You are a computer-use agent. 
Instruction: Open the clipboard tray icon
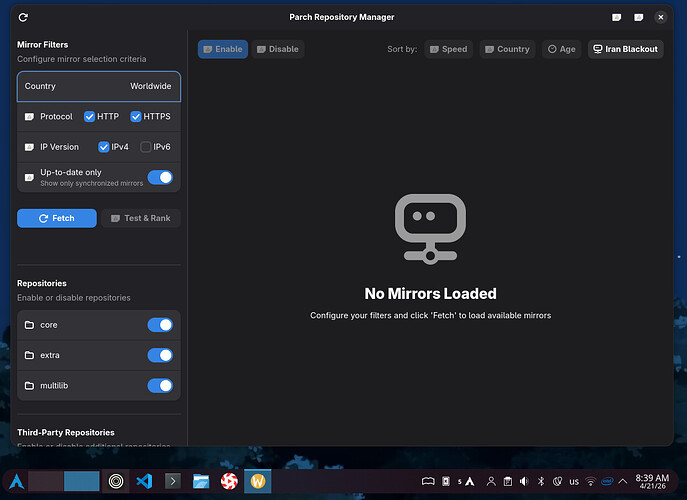point(508,482)
